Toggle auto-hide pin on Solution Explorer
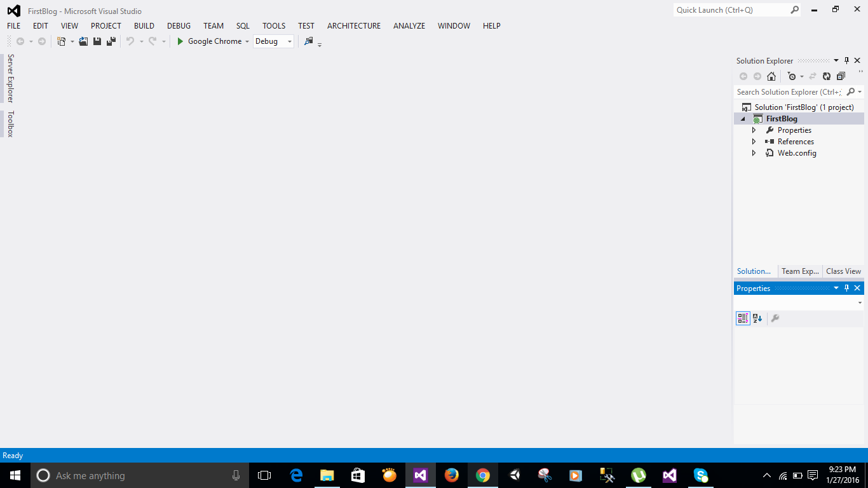 pos(846,61)
